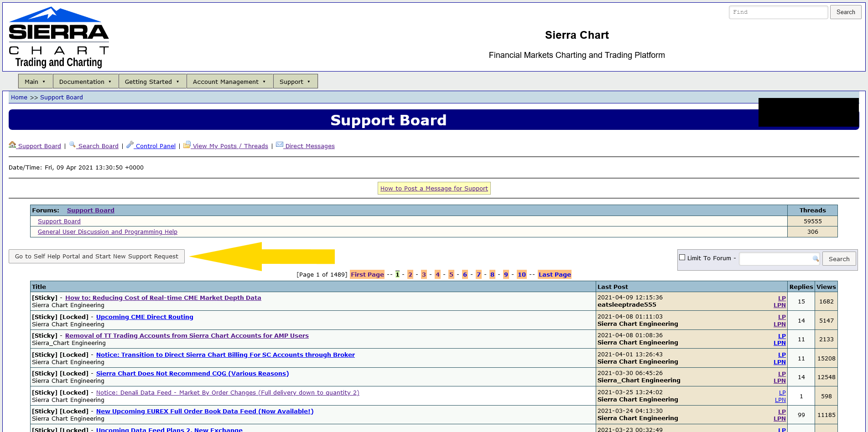Open the Main dropdown menu

coord(36,82)
